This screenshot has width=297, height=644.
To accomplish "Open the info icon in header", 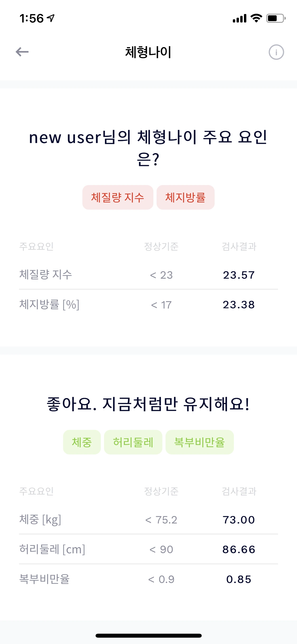I will pyautogui.click(x=276, y=52).
